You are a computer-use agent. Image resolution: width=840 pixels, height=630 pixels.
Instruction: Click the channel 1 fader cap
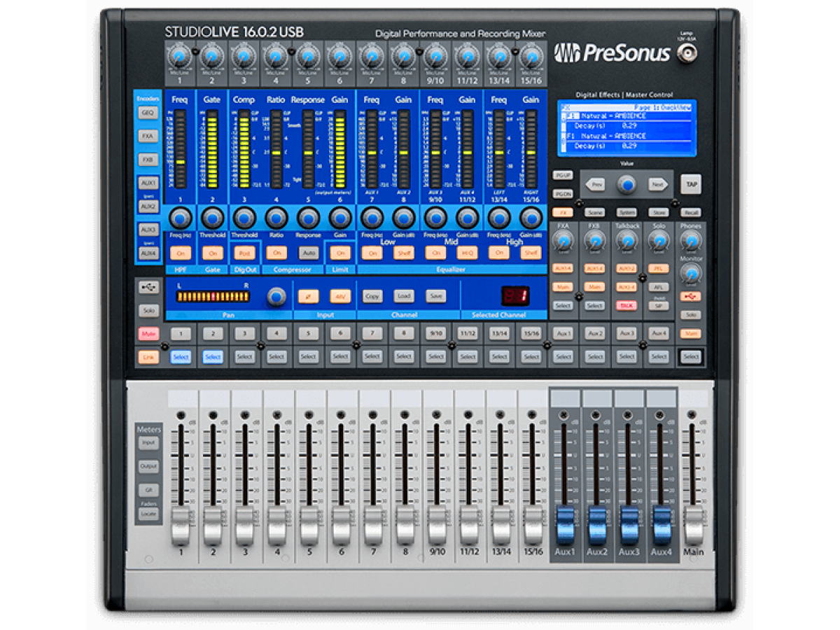click(x=181, y=526)
